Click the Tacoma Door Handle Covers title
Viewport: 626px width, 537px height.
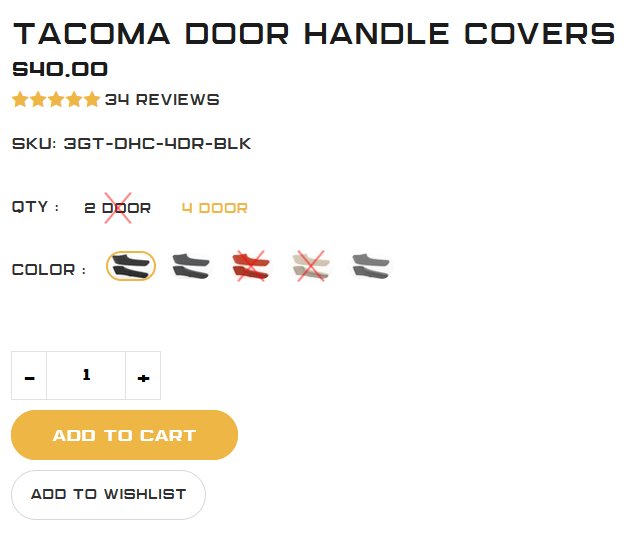pos(315,34)
